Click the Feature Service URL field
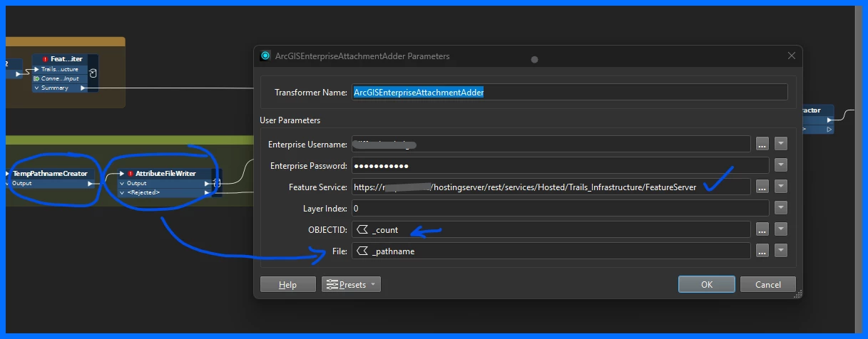The width and height of the screenshot is (868, 339). click(x=551, y=187)
